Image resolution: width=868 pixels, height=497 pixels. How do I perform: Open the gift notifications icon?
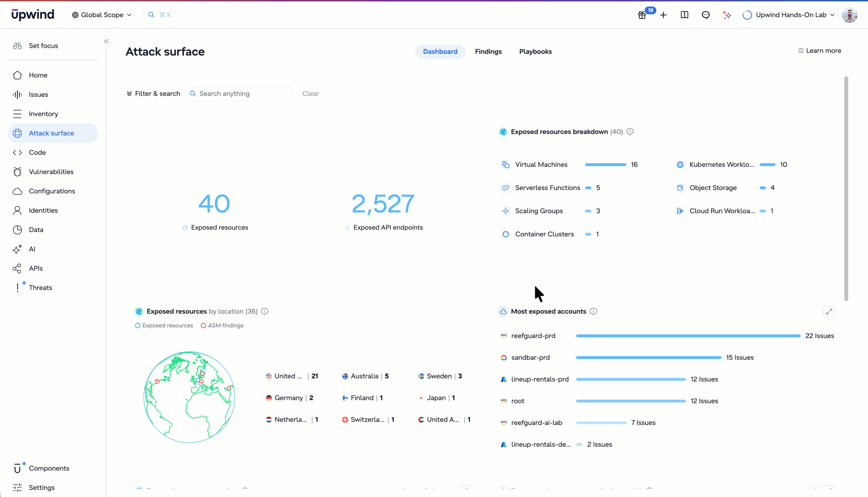click(x=642, y=15)
